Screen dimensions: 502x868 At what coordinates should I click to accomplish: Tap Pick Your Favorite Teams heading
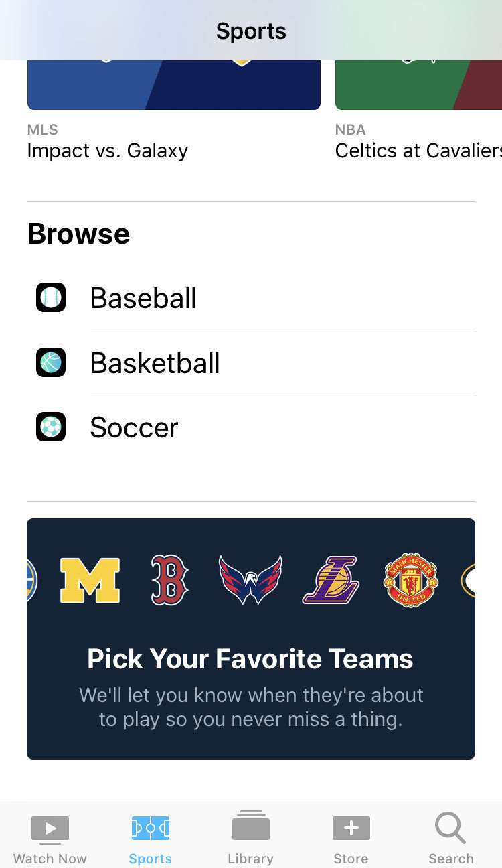click(250, 659)
